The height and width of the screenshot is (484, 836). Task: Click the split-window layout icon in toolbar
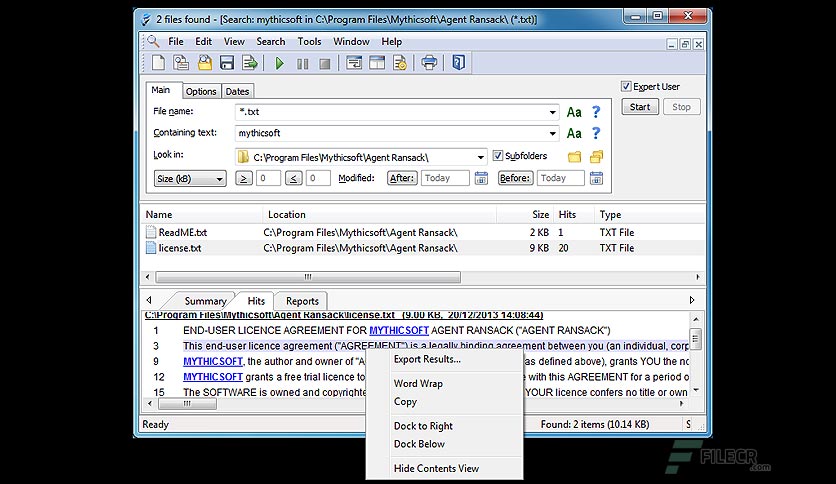377,63
